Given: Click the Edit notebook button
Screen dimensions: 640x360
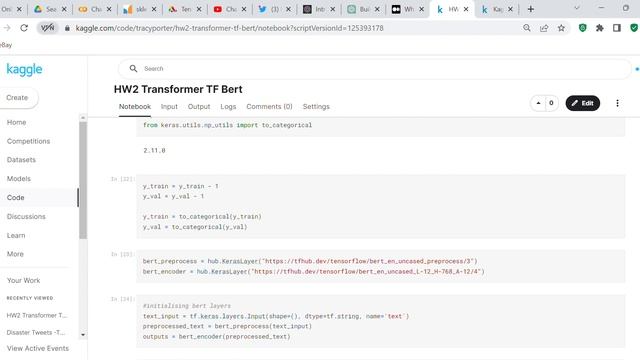Looking at the screenshot, I should [582, 103].
